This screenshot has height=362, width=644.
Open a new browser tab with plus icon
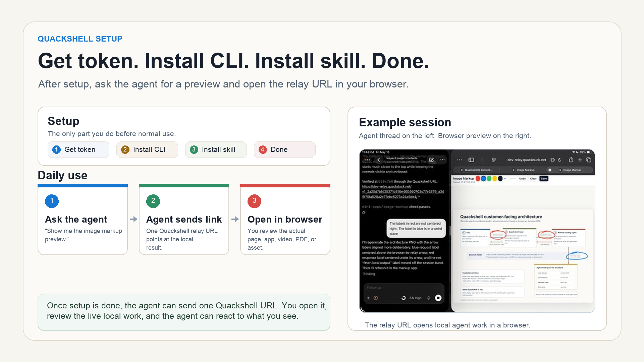point(580,160)
